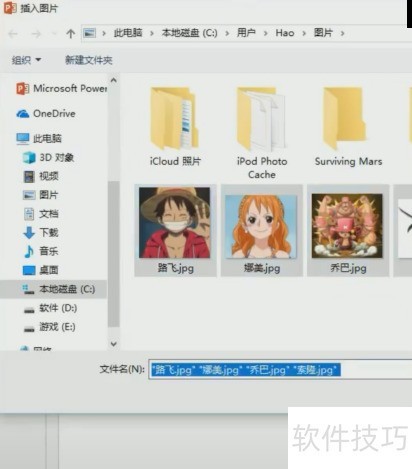The height and width of the screenshot is (469, 412).
Task: Select 用户 in the address breadcrumb
Action: tap(246, 33)
